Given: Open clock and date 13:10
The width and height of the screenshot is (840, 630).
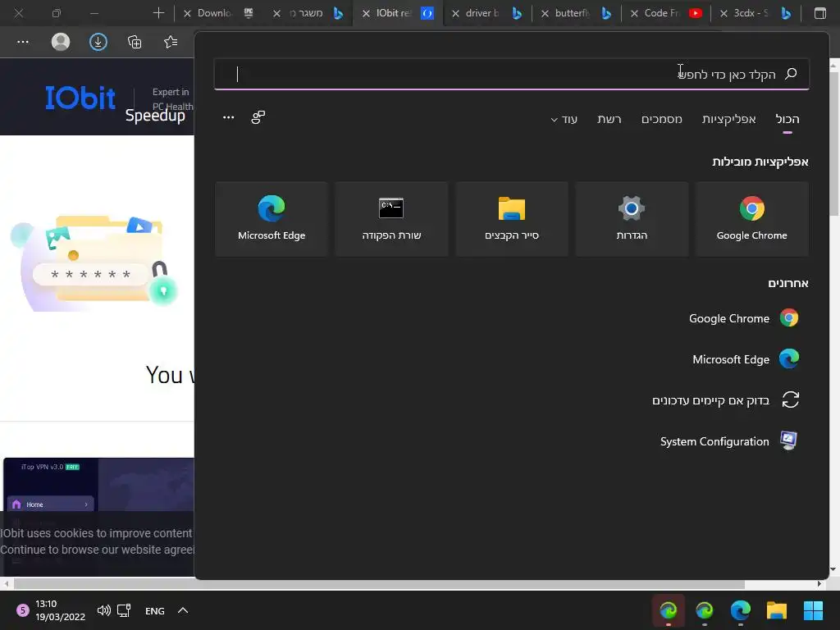Looking at the screenshot, I should point(60,610).
